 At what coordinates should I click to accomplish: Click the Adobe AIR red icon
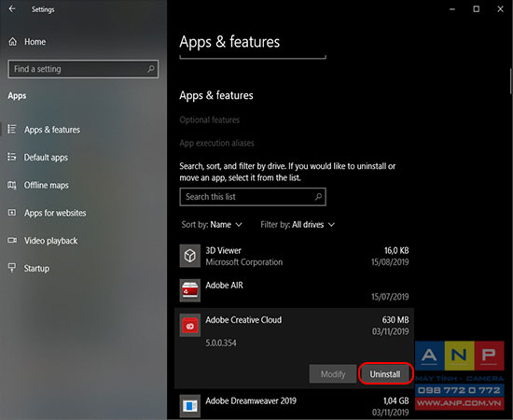[x=189, y=290]
